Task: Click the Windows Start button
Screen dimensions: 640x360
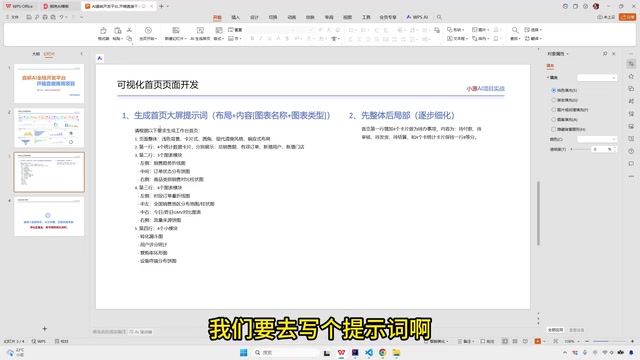Action: (x=244, y=353)
